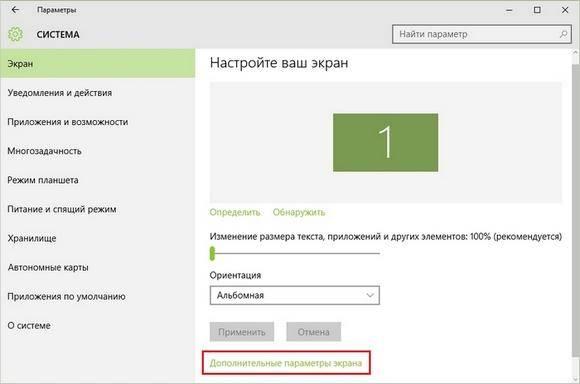Screen dimensions: 580x384
Task: Click the back arrow in title bar
Action: 15,10
